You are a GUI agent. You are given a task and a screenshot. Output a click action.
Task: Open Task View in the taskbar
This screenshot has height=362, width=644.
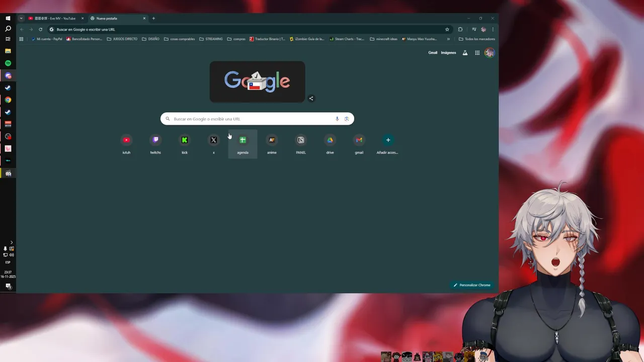(8, 39)
